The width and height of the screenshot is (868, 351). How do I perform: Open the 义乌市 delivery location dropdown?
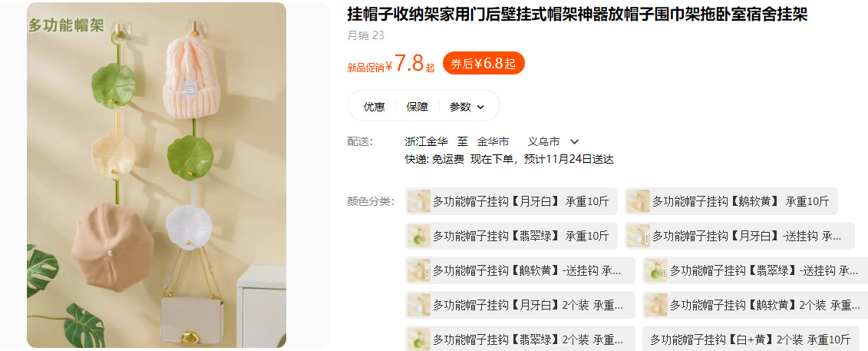click(553, 142)
